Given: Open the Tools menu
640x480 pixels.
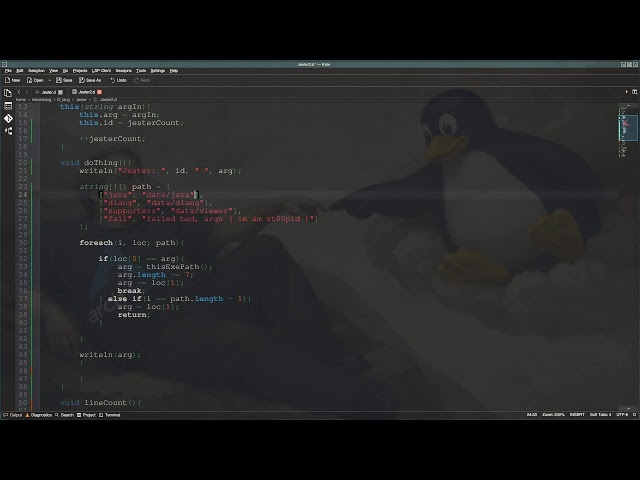Looking at the screenshot, I should (141, 71).
